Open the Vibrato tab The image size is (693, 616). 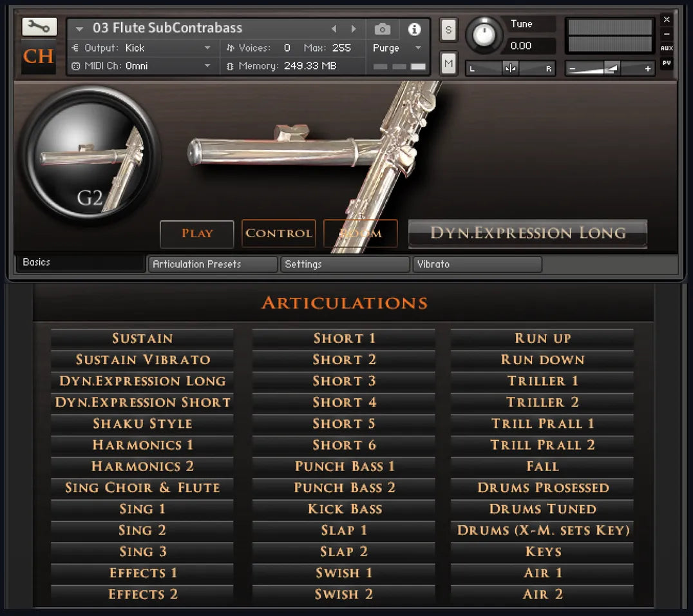[x=477, y=264]
